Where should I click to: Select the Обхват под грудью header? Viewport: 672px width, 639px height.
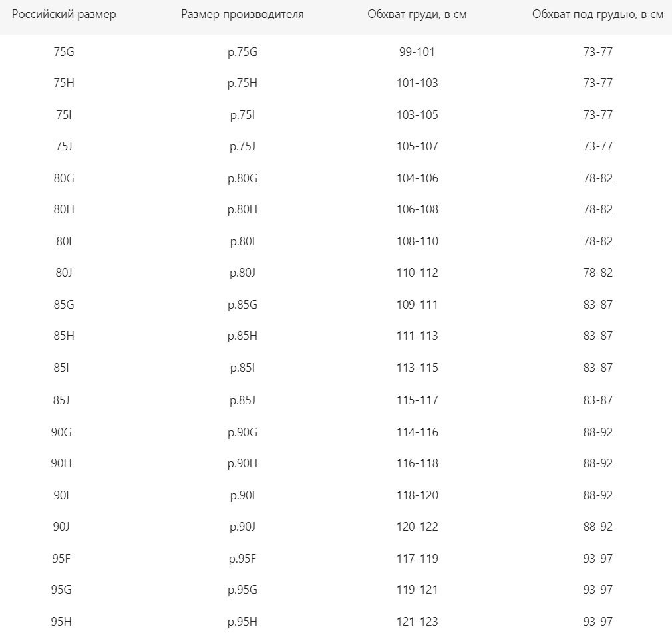click(x=598, y=14)
